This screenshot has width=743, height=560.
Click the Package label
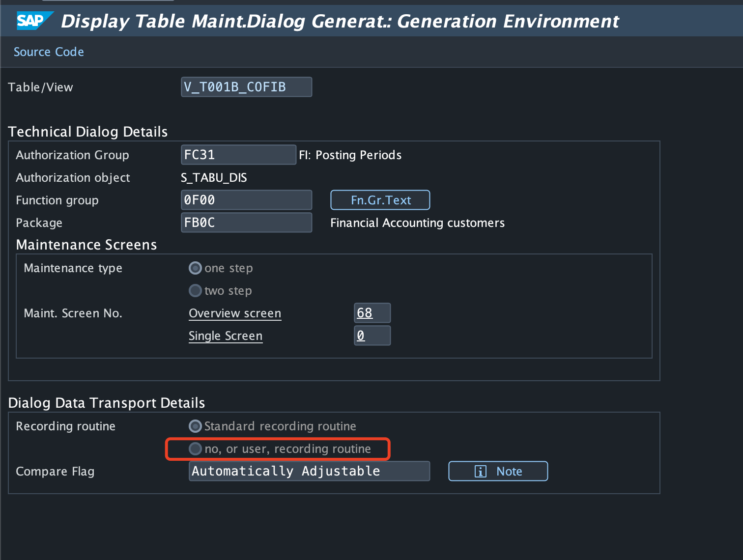tap(39, 223)
